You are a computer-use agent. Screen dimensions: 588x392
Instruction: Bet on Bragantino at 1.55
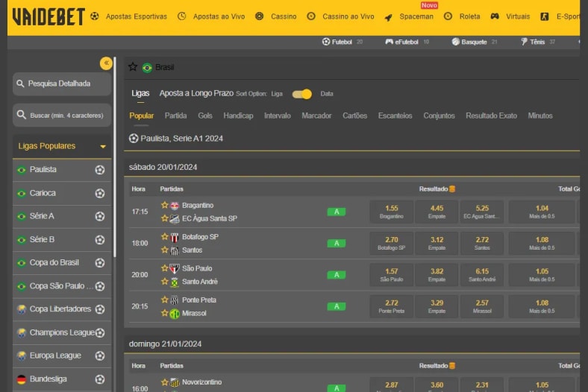(392, 212)
